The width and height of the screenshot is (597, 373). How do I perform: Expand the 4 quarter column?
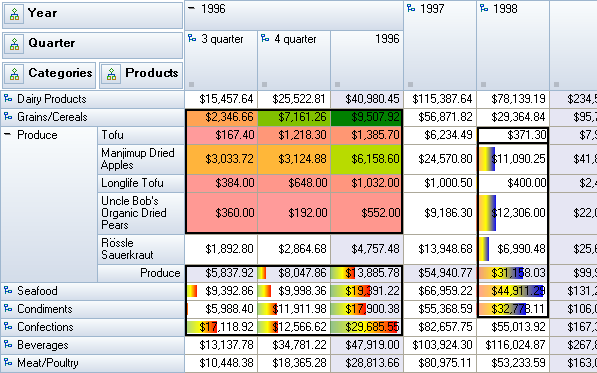click(x=265, y=38)
